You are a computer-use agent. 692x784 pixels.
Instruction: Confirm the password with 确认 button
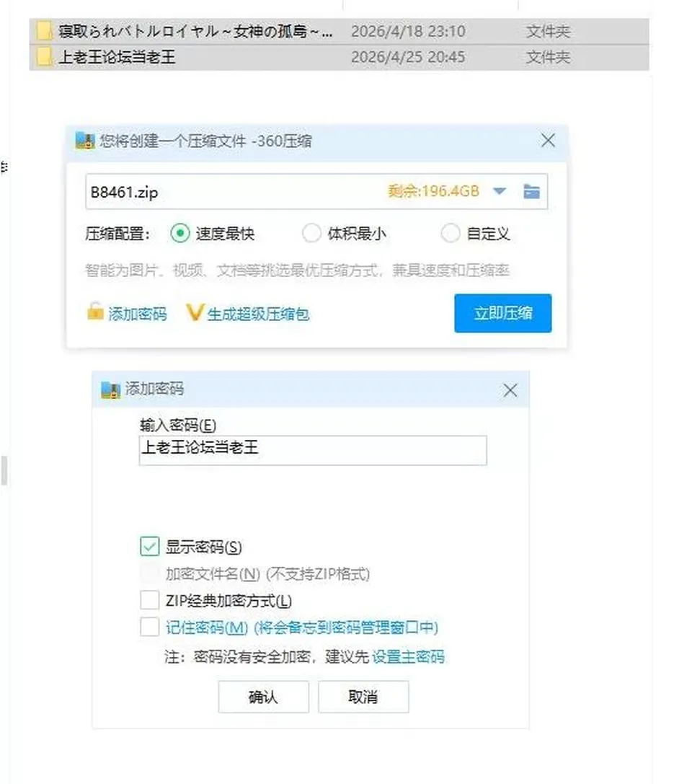[x=263, y=697]
